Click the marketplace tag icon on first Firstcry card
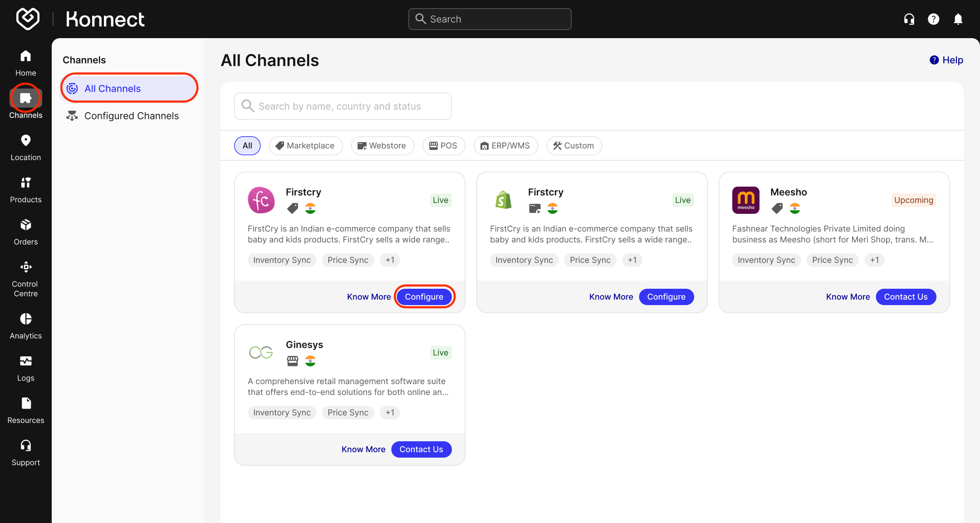This screenshot has height=523, width=980. click(x=293, y=208)
